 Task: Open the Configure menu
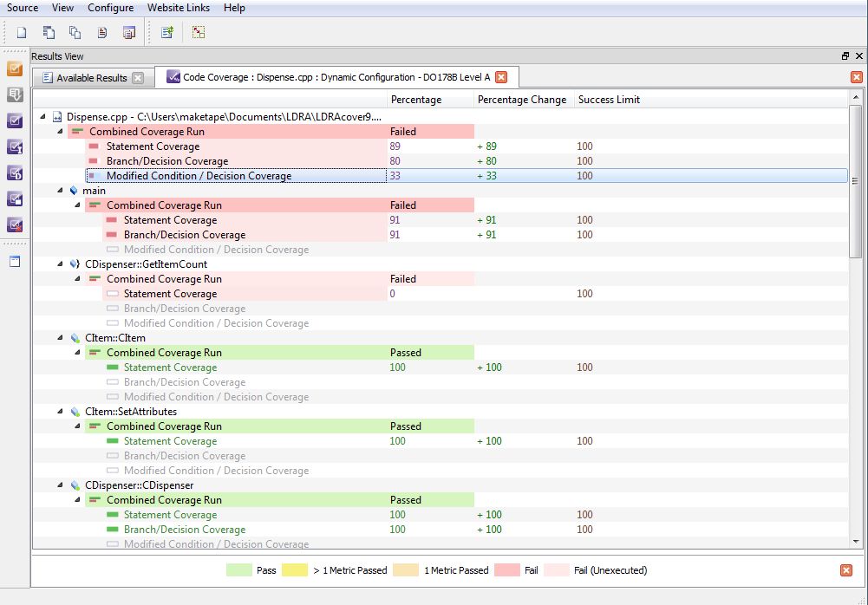point(110,8)
